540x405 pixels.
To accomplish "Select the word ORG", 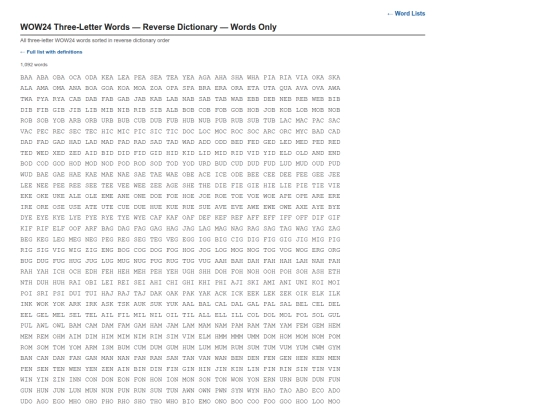I will (x=334, y=250).
